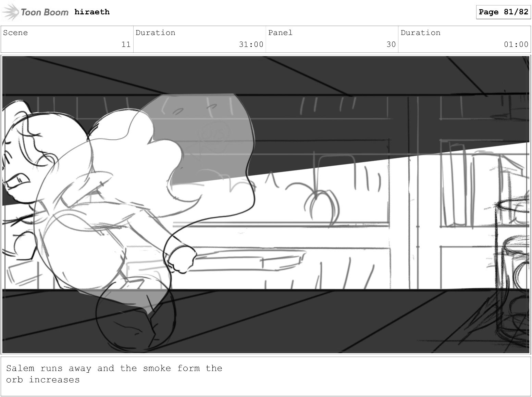Click the "Page 81/82" indicator

(503, 12)
